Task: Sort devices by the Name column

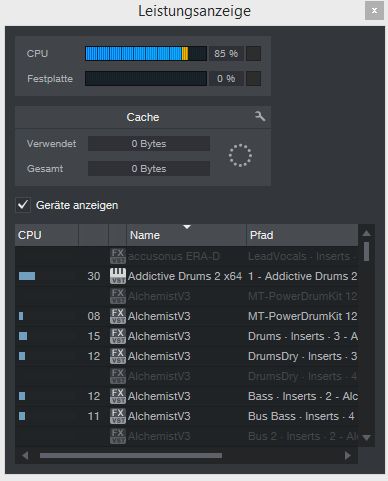Action: [186, 235]
